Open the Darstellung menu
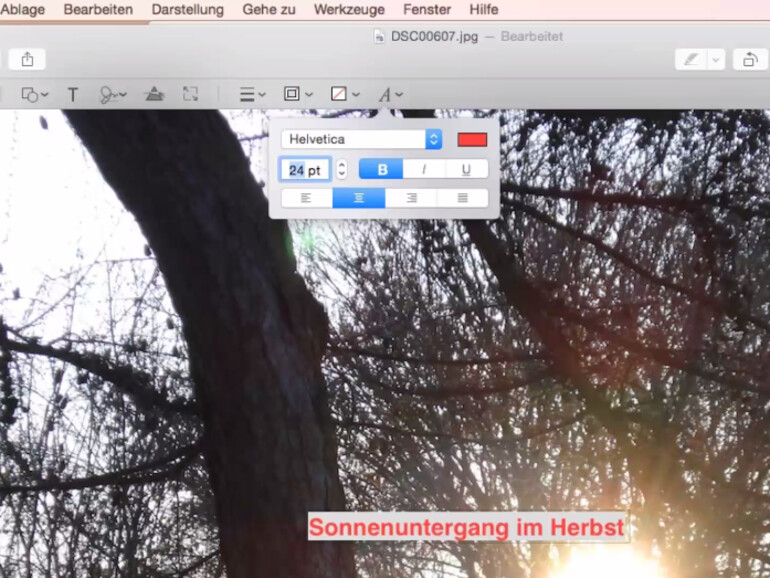 coord(188,9)
